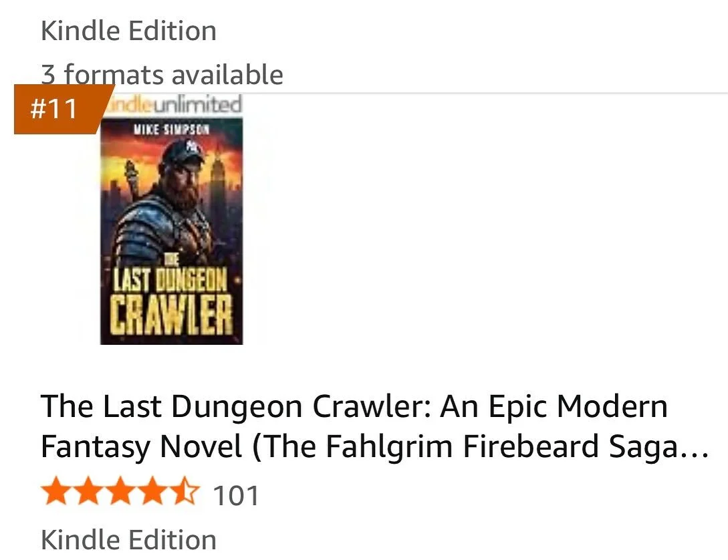Click the 4.5 star rating icons
The height and width of the screenshot is (560, 728).
[x=121, y=491]
